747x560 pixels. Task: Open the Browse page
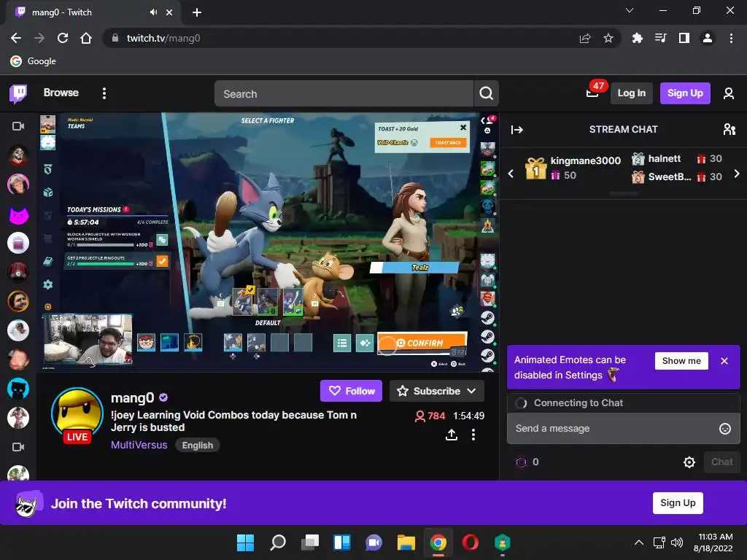(x=61, y=93)
